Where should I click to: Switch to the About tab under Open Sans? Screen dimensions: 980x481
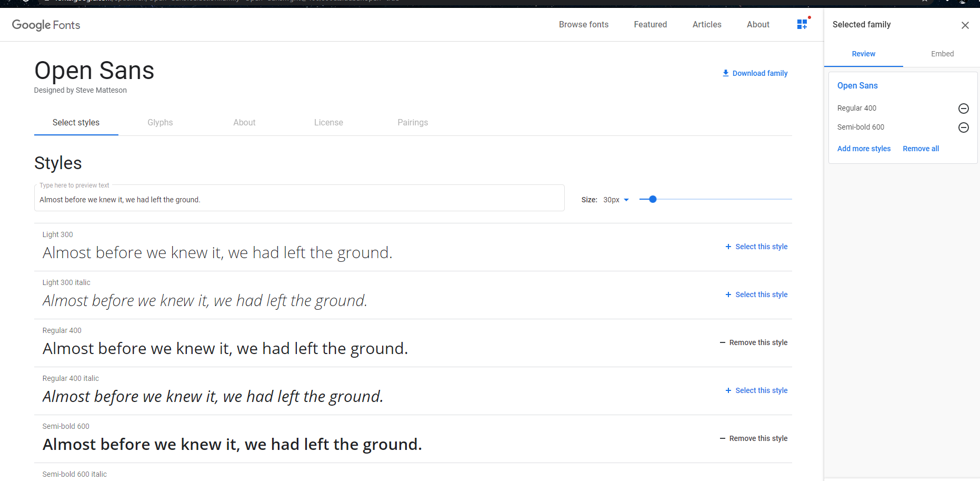[244, 122]
